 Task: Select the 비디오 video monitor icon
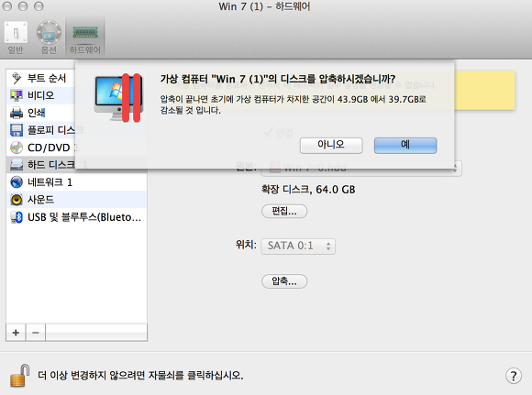coord(17,95)
